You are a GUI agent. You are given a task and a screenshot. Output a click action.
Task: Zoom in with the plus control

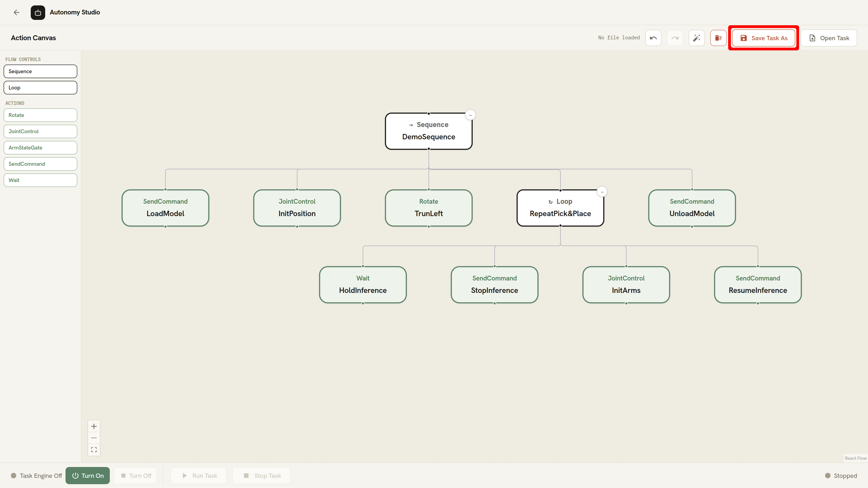(94, 426)
